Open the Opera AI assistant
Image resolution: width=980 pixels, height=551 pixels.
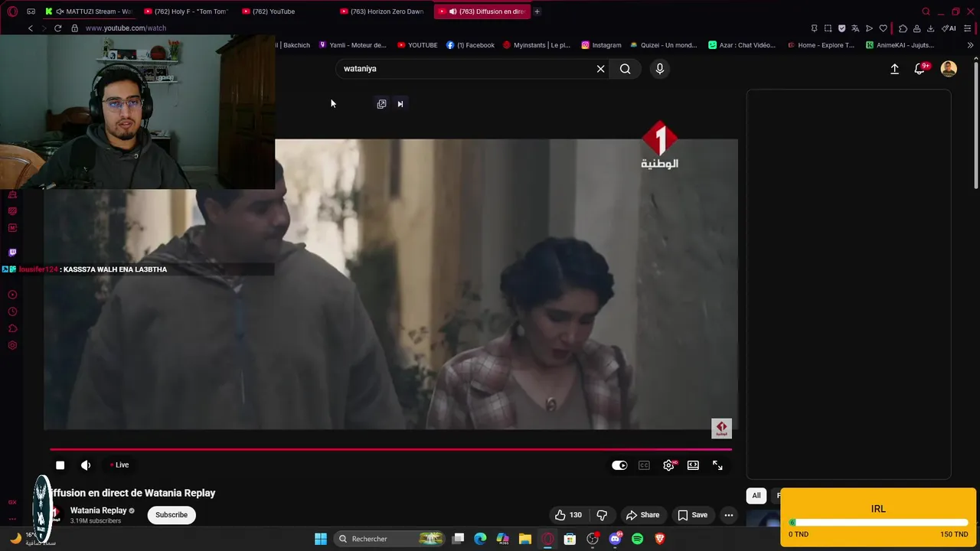pyautogui.click(x=949, y=28)
